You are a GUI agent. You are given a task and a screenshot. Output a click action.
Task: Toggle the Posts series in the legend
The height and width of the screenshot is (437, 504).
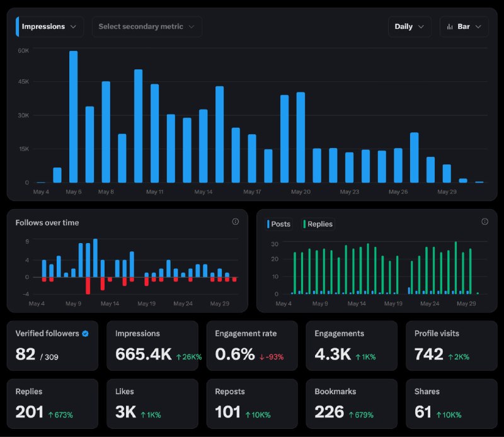click(x=278, y=224)
